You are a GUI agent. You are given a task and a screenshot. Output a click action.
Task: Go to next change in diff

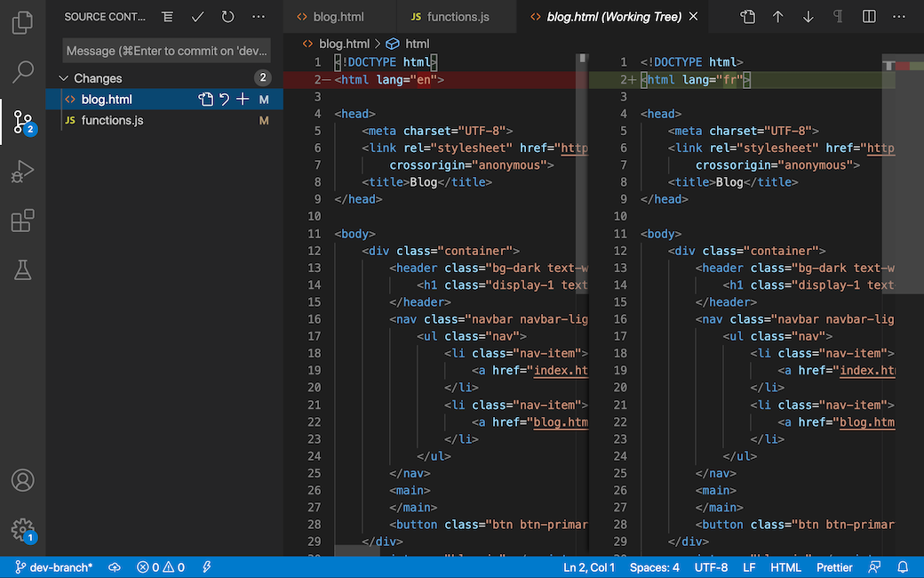(x=808, y=17)
